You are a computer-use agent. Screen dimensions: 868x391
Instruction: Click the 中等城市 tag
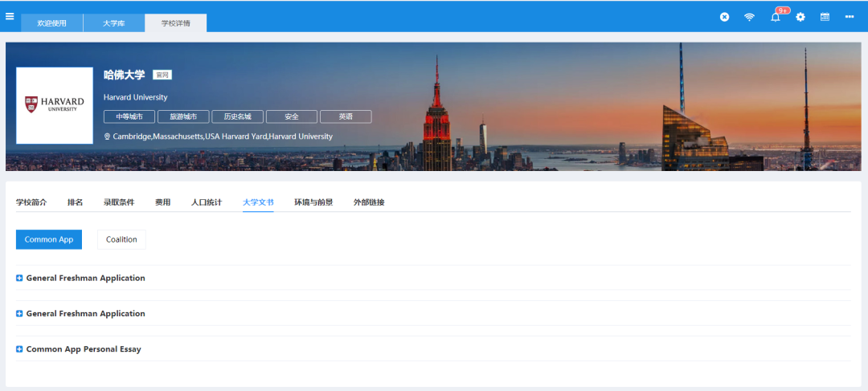(129, 116)
